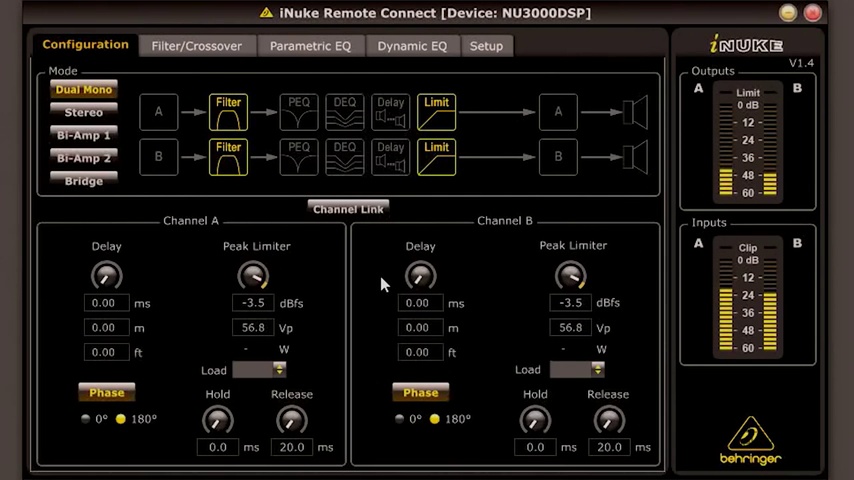
Task: Click the Channel A Delay knob
Action: pyautogui.click(x=107, y=276)
